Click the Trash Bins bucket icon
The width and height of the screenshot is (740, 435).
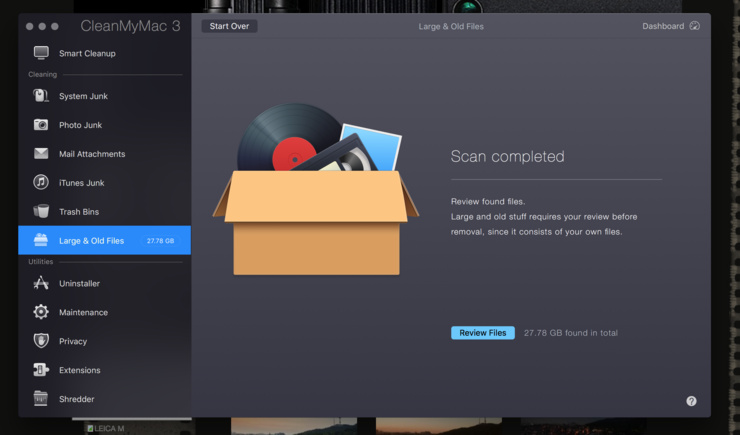[41, 211]
